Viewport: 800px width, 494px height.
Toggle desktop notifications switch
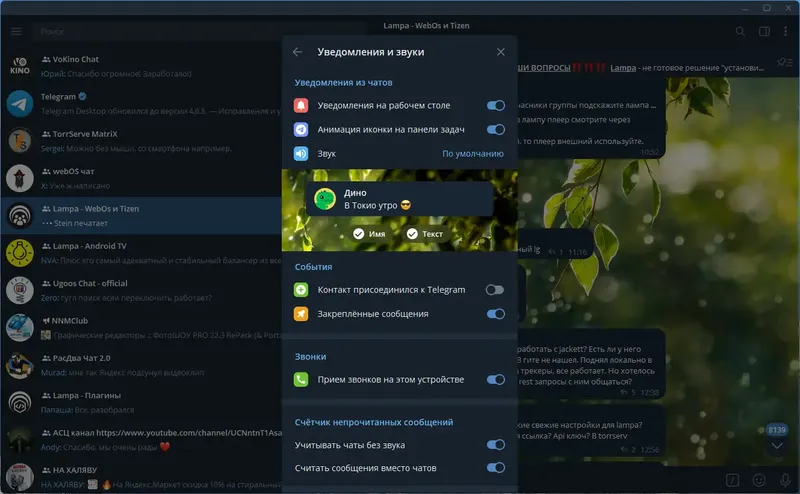495,106
